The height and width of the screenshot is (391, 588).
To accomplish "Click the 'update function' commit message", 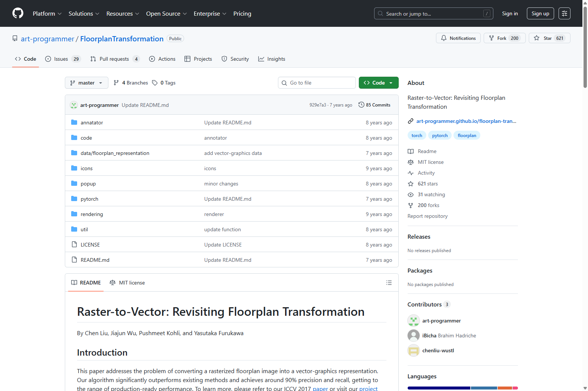I will point(222,229).
